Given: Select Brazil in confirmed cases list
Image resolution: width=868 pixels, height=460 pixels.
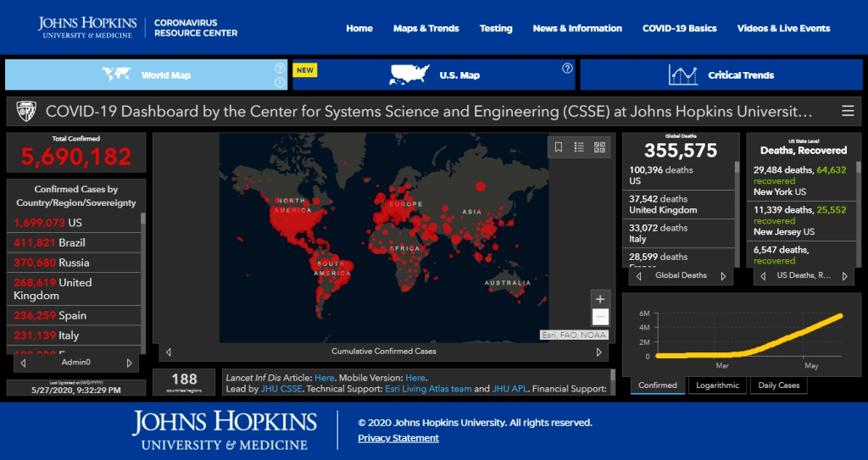Looking at the screenshot, I should pyautogui.click(x=71, y=242).
